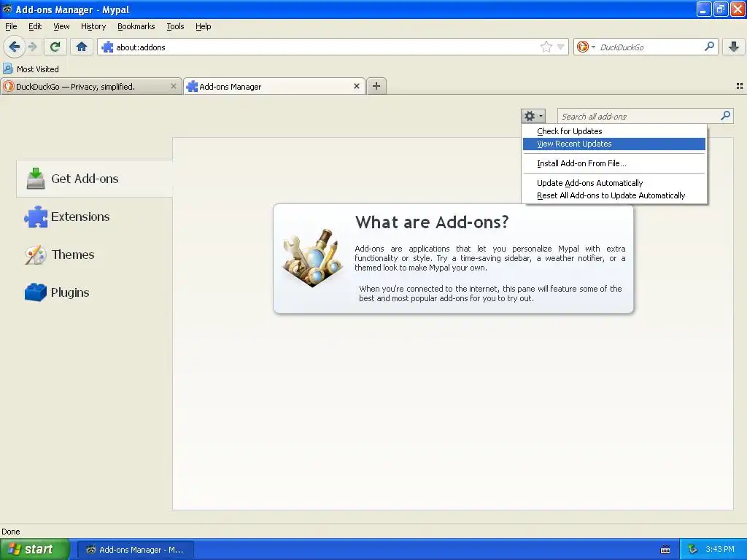Open the Plugins category
Screen dimensions: 747x560
click(94, 292)
